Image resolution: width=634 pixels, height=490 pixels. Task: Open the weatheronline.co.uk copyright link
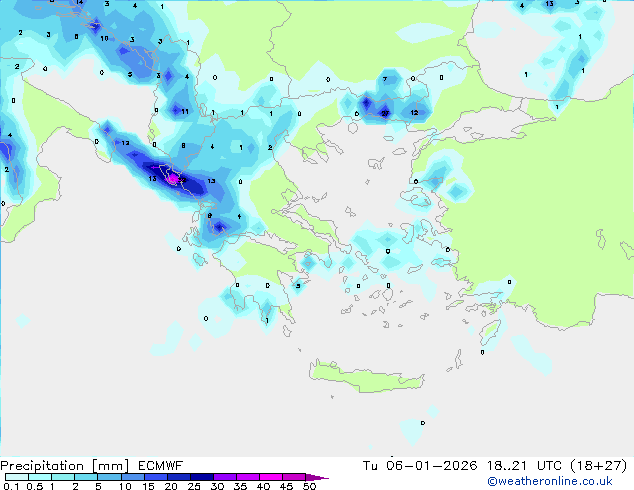click(550, 481)
